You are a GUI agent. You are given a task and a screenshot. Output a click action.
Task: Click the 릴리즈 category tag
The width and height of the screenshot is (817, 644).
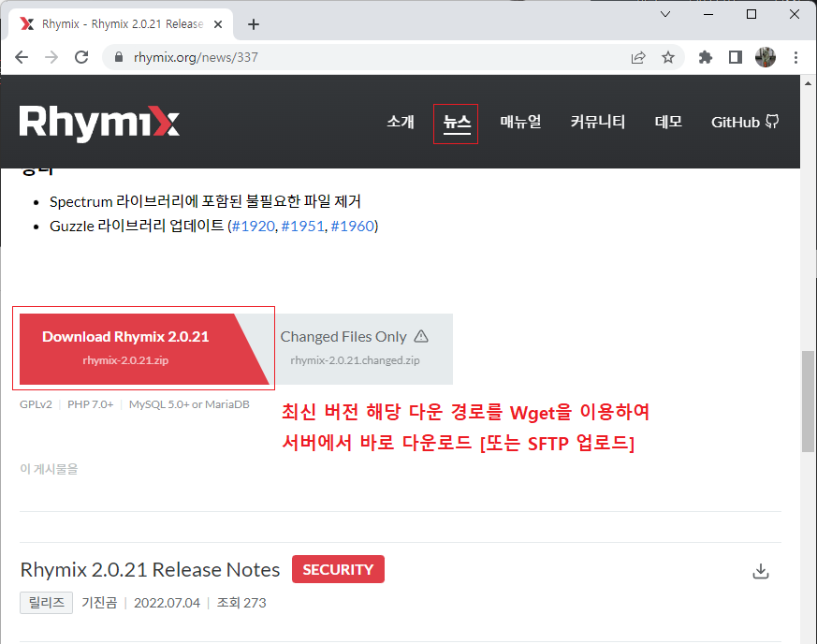(47, 603)
